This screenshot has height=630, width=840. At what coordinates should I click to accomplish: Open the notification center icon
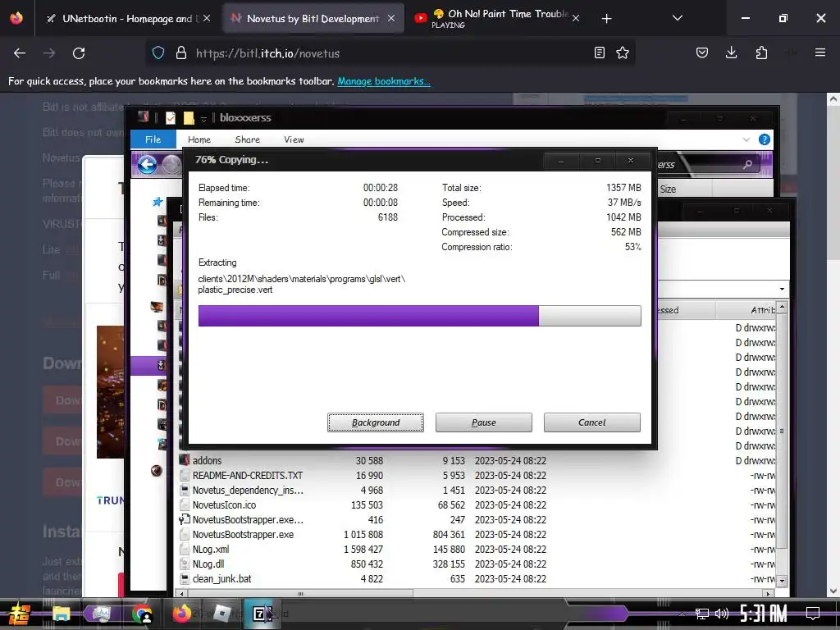pyautogui.click(x=813, y=614)
